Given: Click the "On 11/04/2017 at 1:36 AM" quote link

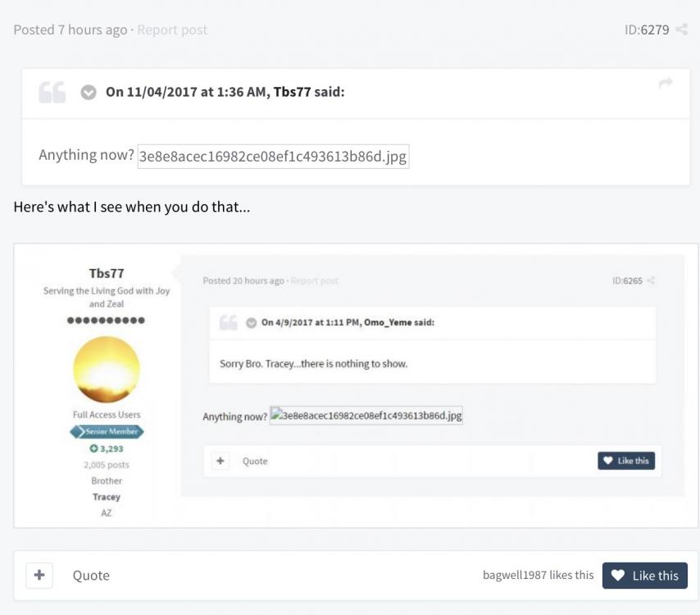Looking at the screenshot, I should coord(187,92).
